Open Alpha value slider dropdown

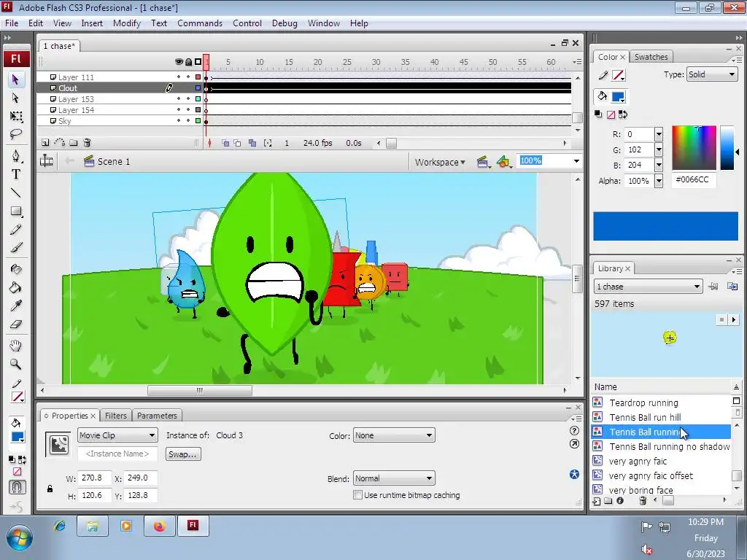point(659,181)
